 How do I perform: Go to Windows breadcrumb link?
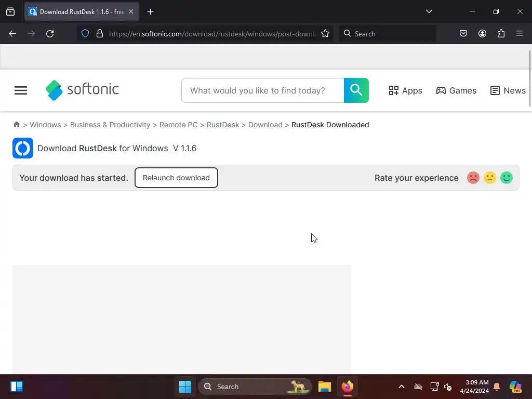coord(46,125)
